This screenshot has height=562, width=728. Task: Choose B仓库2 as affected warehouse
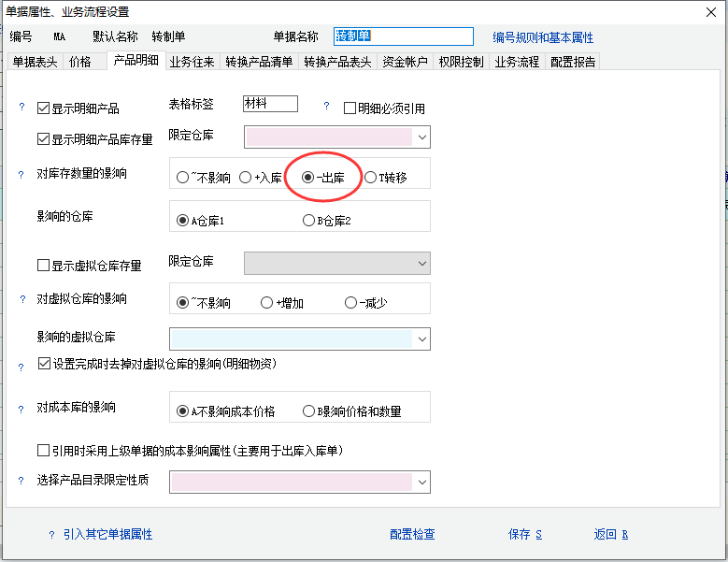click(x=309, y=222)
